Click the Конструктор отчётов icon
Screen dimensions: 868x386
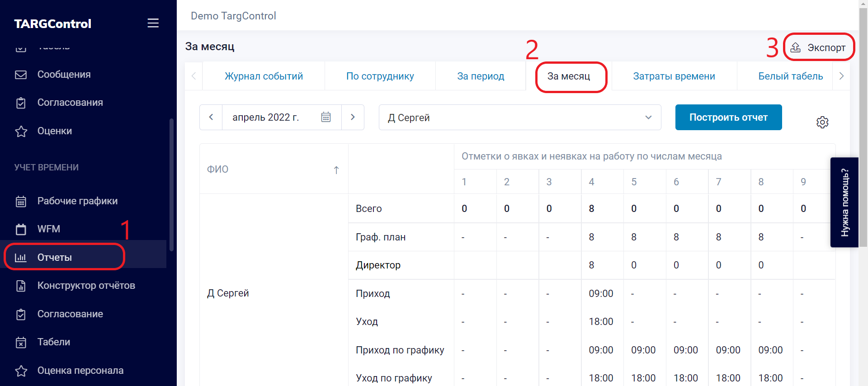point(21,286)
